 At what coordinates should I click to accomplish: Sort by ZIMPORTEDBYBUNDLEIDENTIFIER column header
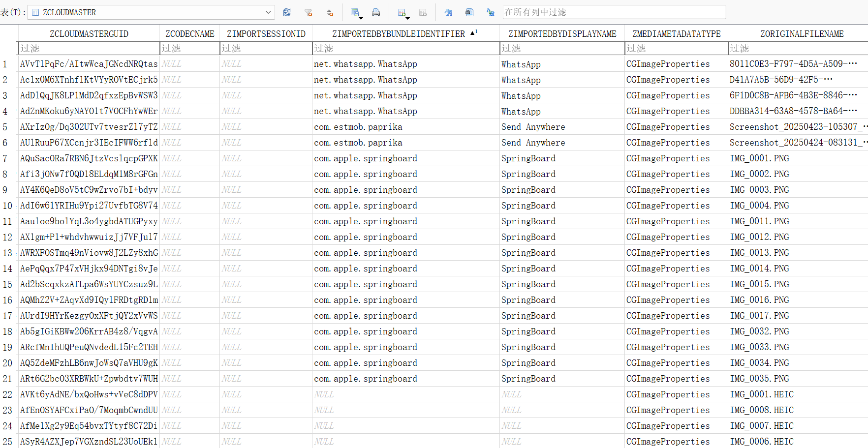coord(406,33)
